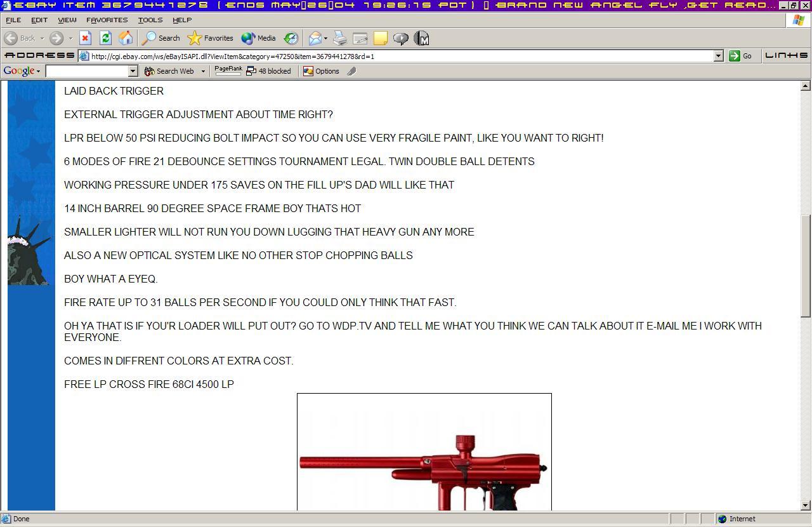
Task: Click the 'FIRE RATE UP TO 31 BALLS' line
Action: click(260, 302)
